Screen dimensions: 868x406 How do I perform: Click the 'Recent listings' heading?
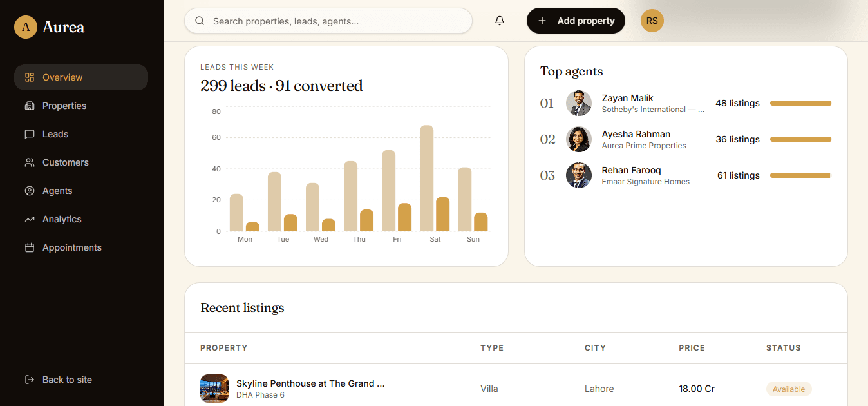pos(242,308)
